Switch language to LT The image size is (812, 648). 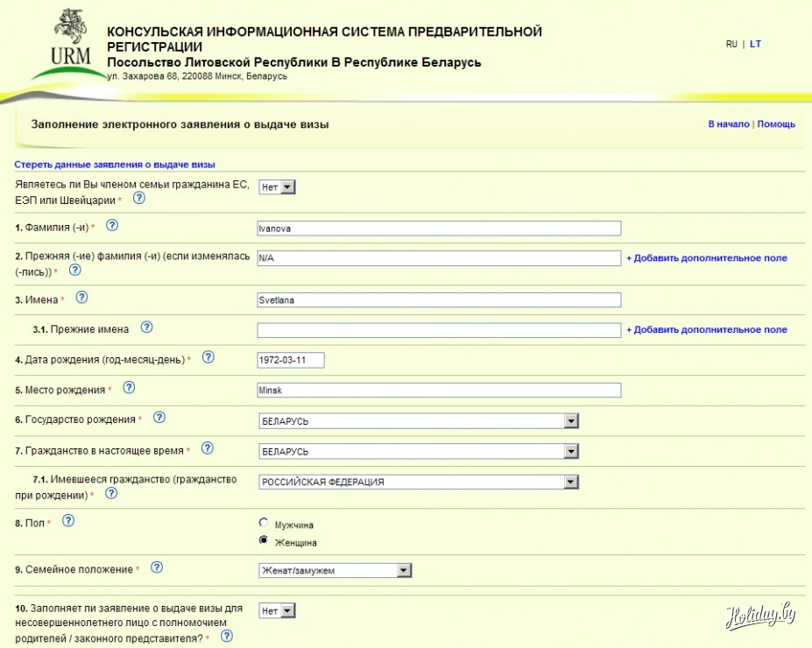click(x=755, y=44)
